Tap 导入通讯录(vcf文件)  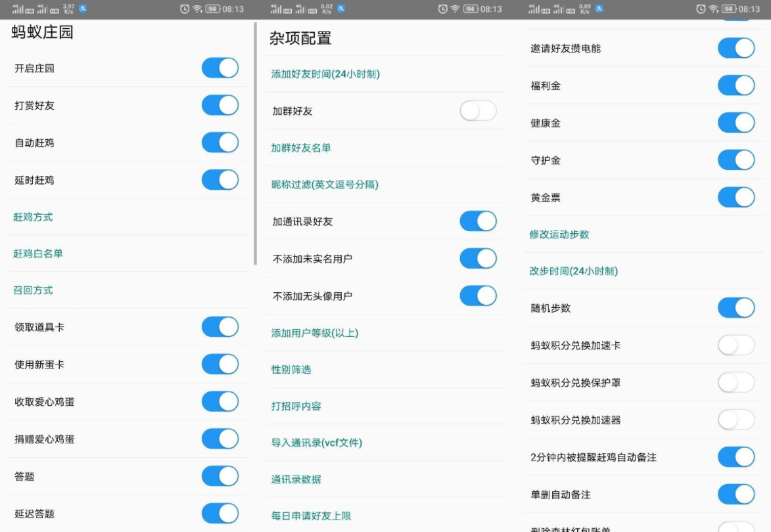(386, 443)
